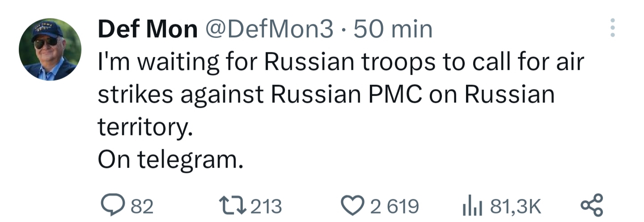The image size is (644, 222).
Task: Click the 50 min timestamp
Action: click(x=393, y=30)
